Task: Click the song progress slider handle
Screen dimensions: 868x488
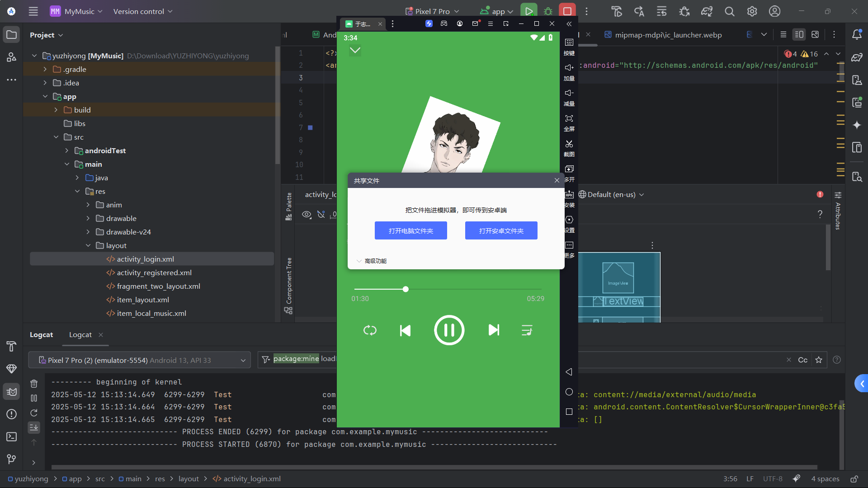Action: [x=406, y=289]
